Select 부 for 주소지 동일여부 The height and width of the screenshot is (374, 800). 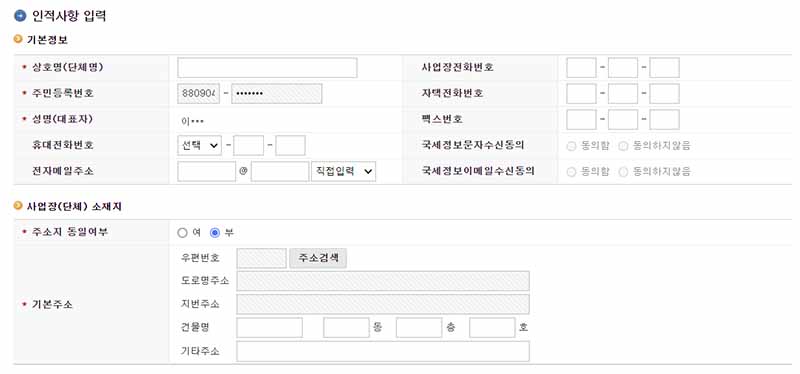coord(215,233)
